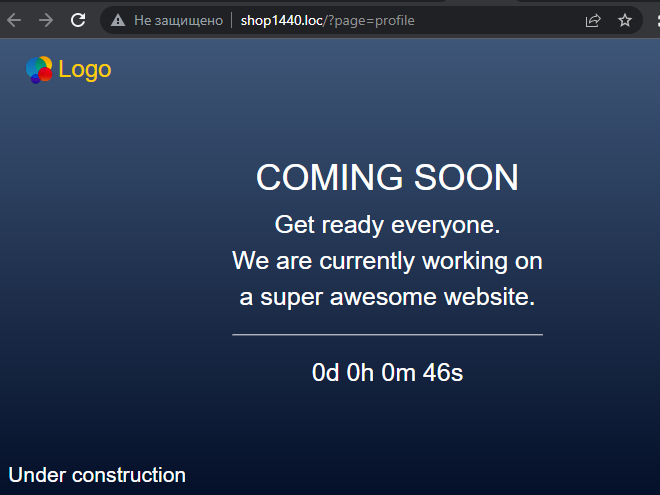Click the '?page=profile' part of the URL
660x495 pixels.
[370, 20]
